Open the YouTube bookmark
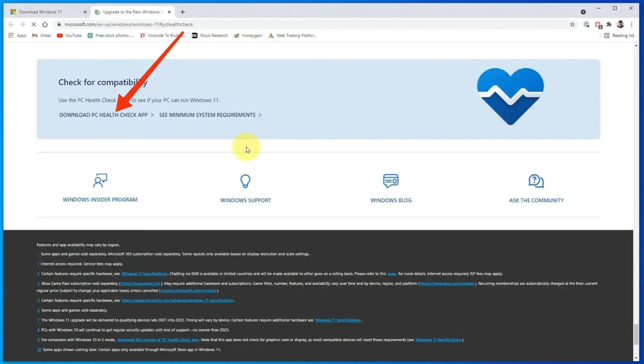 [x=69, y=35]
